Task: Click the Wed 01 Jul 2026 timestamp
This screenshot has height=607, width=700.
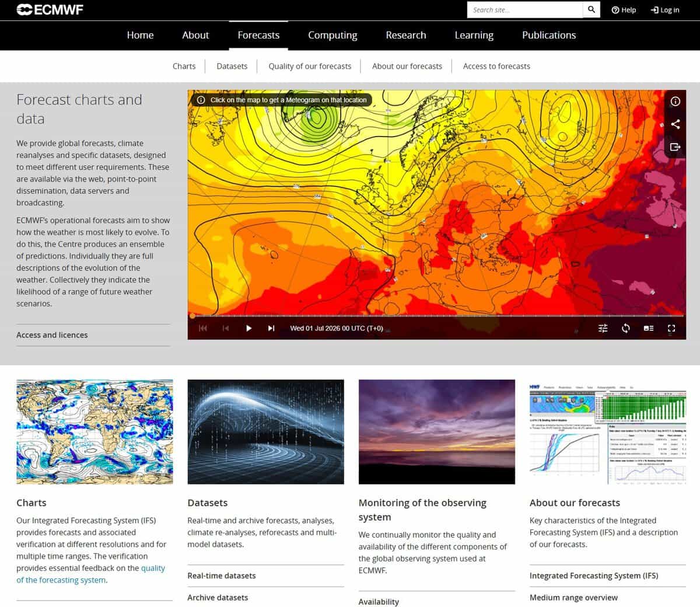Action: [337, 329]
